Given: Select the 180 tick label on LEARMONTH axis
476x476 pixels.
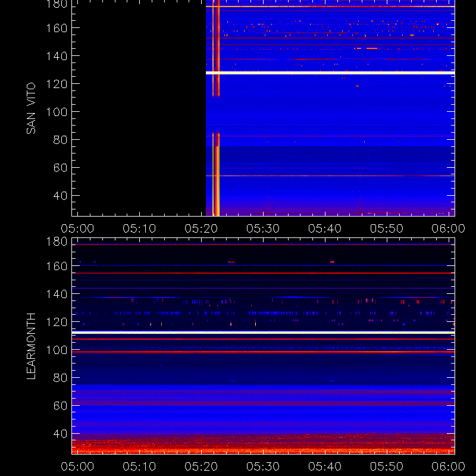Looking at the screenshot, I should coord(57,242).
